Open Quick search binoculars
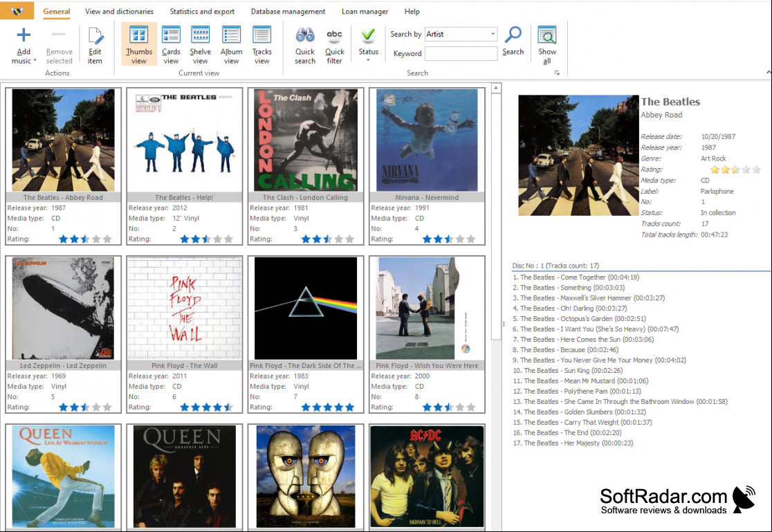The width and height of the screenshot is (772, 532). 305,35
